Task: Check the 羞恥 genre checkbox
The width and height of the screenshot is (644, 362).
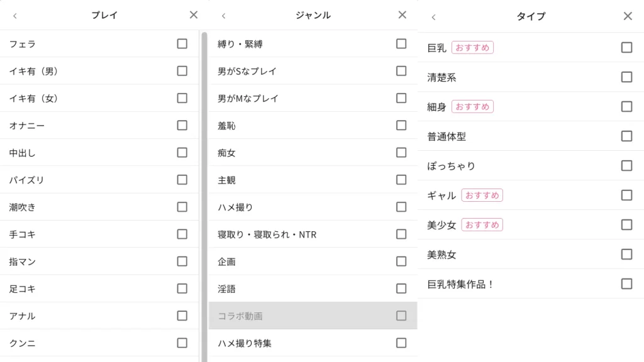Action: (x=401, y=125)
